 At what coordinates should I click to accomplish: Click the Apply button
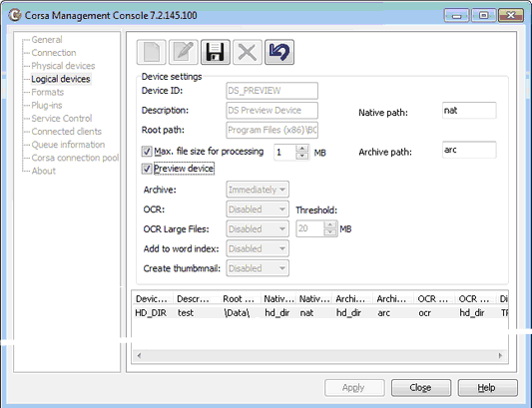tap(354, 388)
